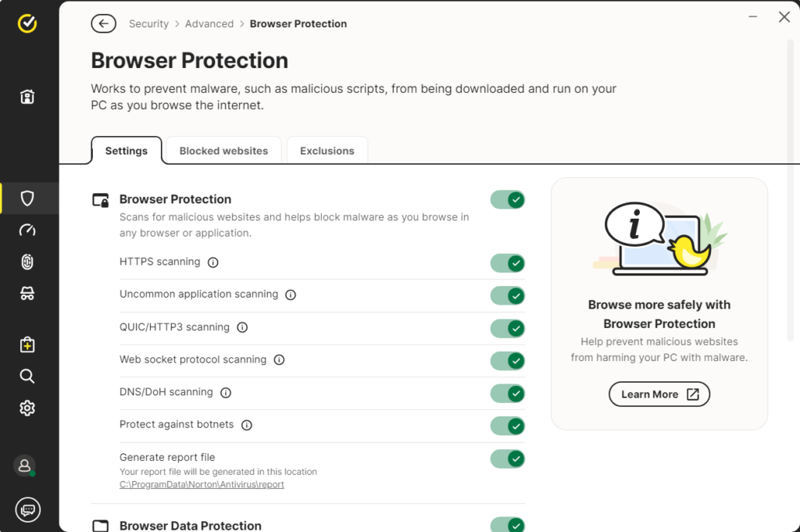Open Settings via the gear icon
Image resolution: width=800 pixels, height=532 pixels.
27,408
